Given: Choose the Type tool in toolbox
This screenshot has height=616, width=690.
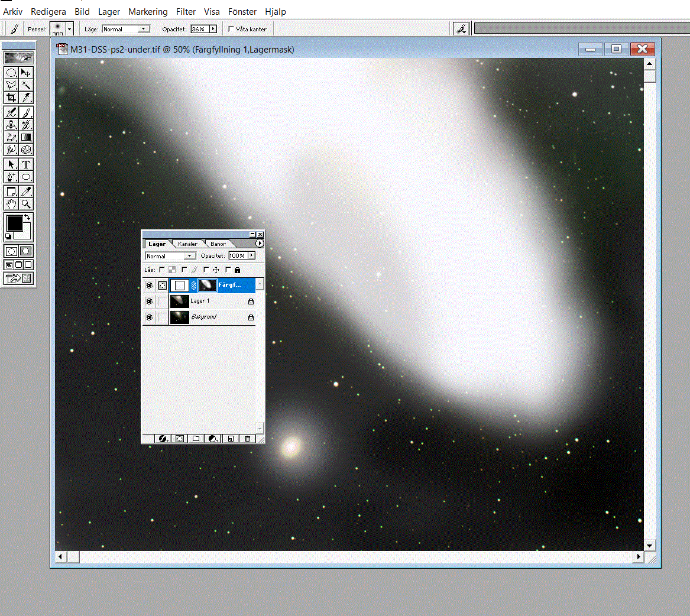Looking at the screenshot, I should pos(26,164).
